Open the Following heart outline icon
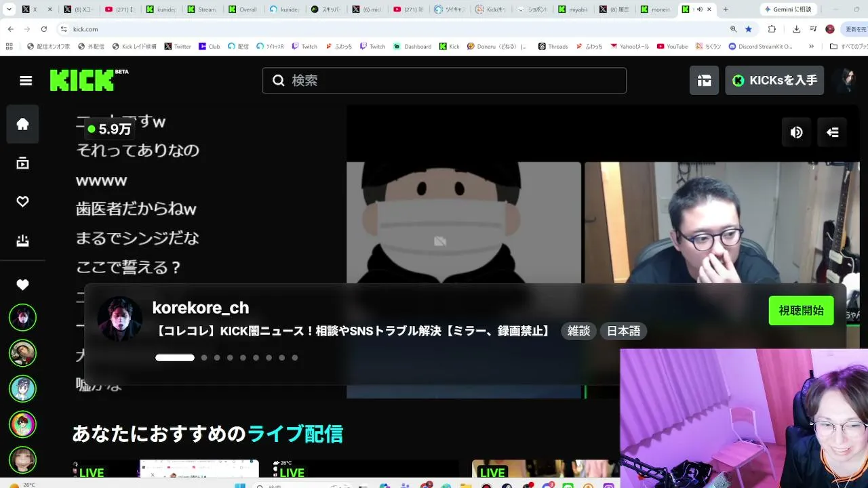Viewport: 868px width, 488px height. 23,202
